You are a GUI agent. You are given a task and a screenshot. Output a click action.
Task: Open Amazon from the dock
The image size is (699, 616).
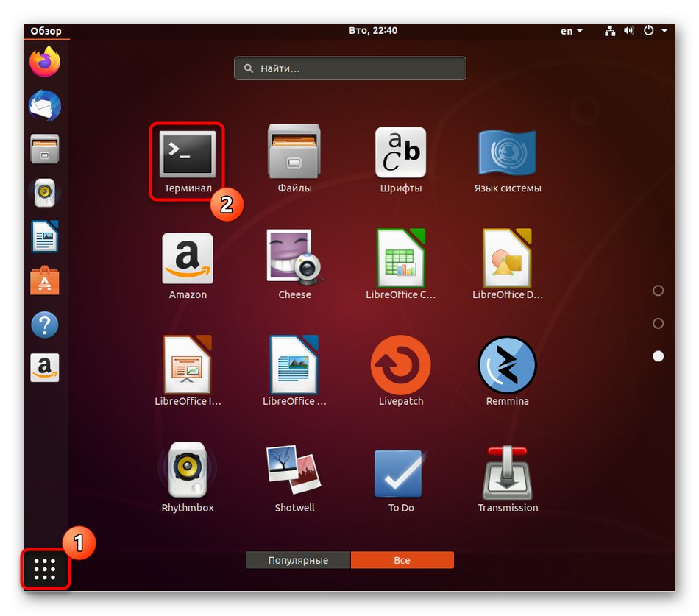[45, 368]
